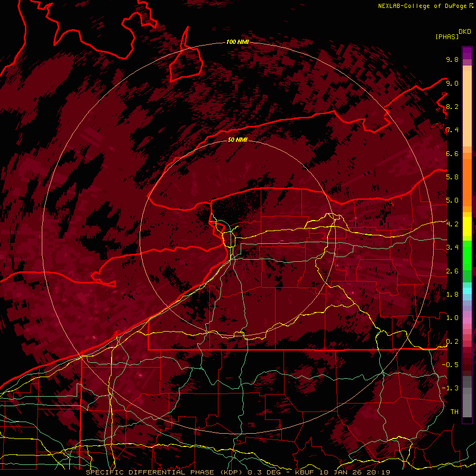Click the 6.6 legend value
The image size is (476, 476).
coord(452,153)
